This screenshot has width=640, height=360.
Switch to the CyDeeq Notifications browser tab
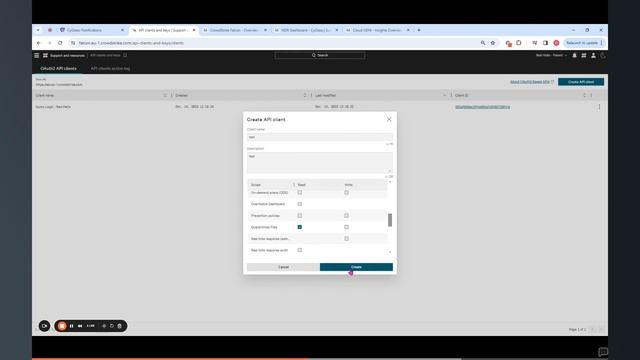pyautogui.click(x=92, y=30)
